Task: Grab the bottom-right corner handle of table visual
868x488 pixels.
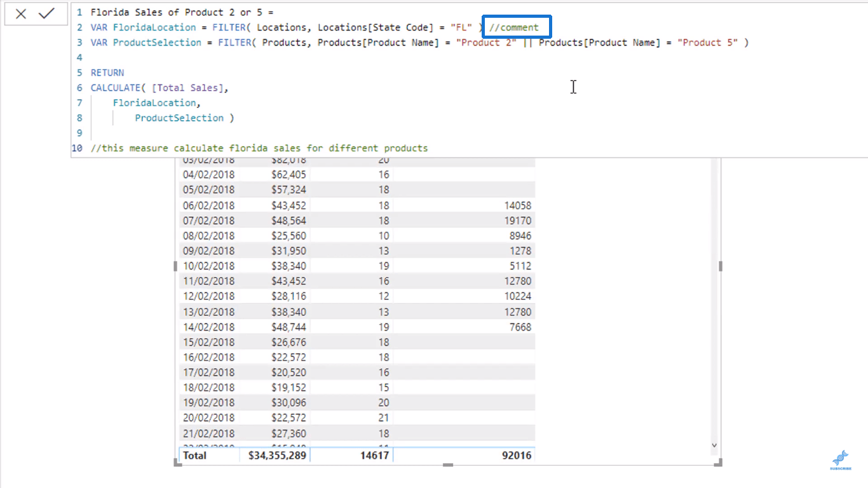Action: (x=719, y=463)
